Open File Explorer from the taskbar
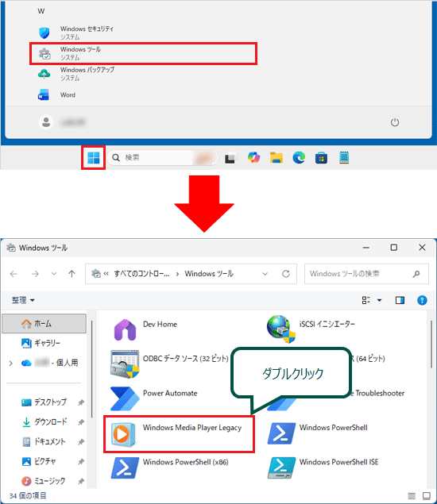The height and width of the screenshot is (504, 437). [276, 157]
